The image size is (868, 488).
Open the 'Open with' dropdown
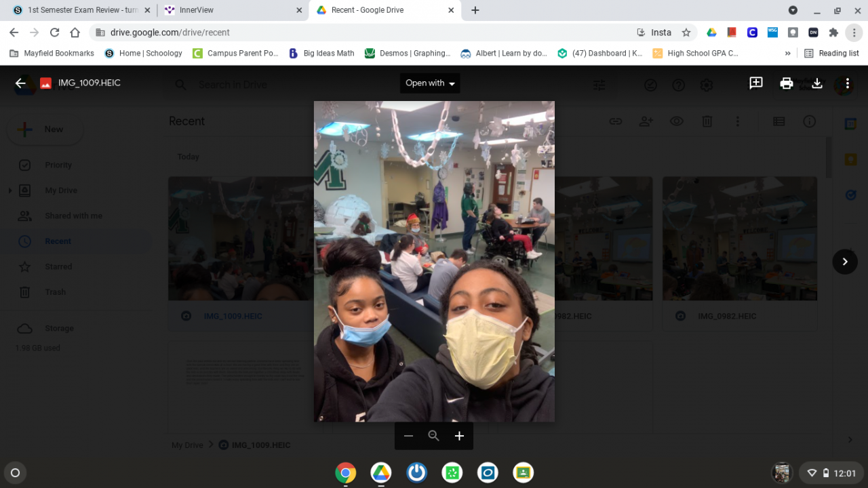[x=430, y=83]
